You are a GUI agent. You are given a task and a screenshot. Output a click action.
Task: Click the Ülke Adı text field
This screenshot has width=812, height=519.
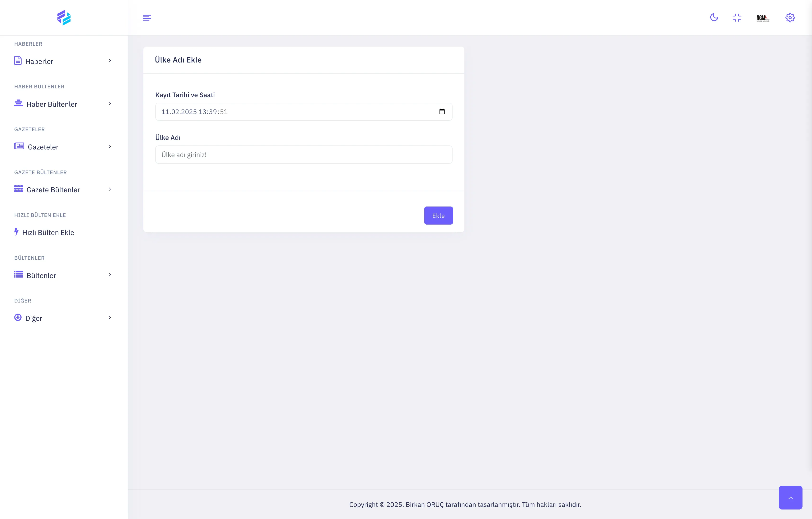(x=303, y=154)
